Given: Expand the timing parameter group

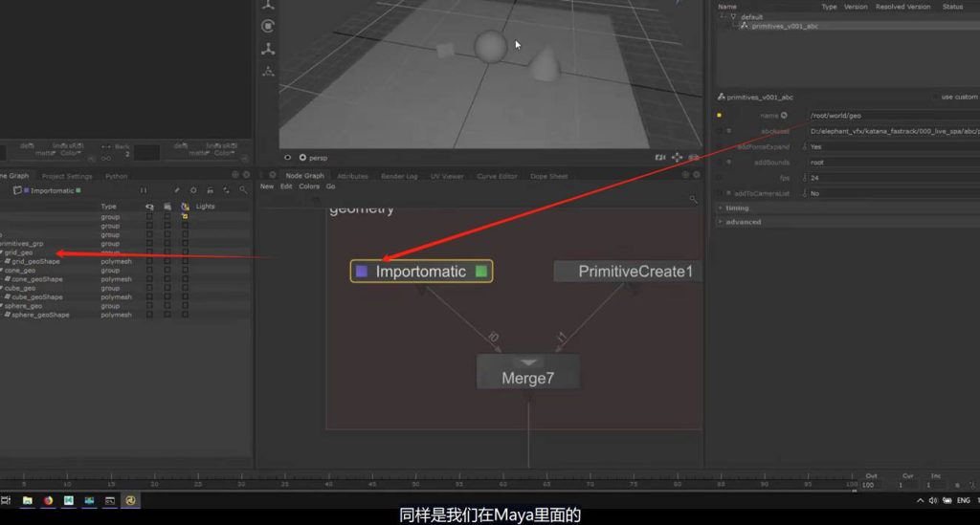Looking at the screenshot, I should click(x=737, y=208).
